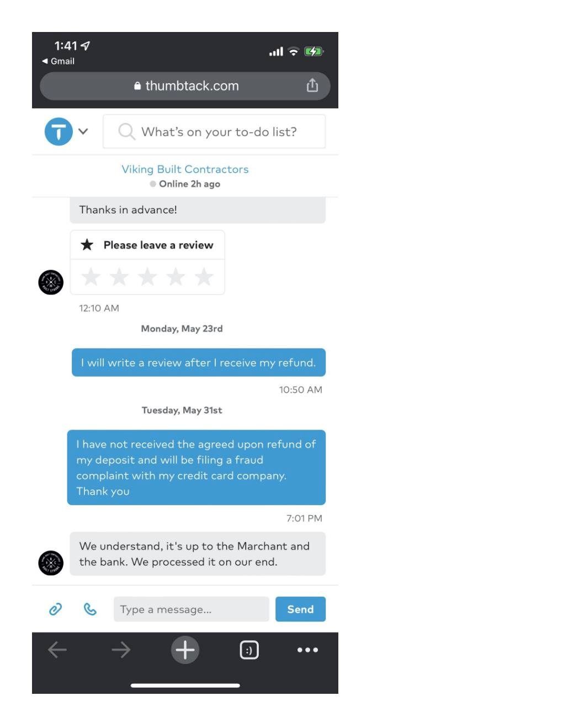
Task: Open the browser share icon
Action: pyautogui.click(x=312, y=85)
